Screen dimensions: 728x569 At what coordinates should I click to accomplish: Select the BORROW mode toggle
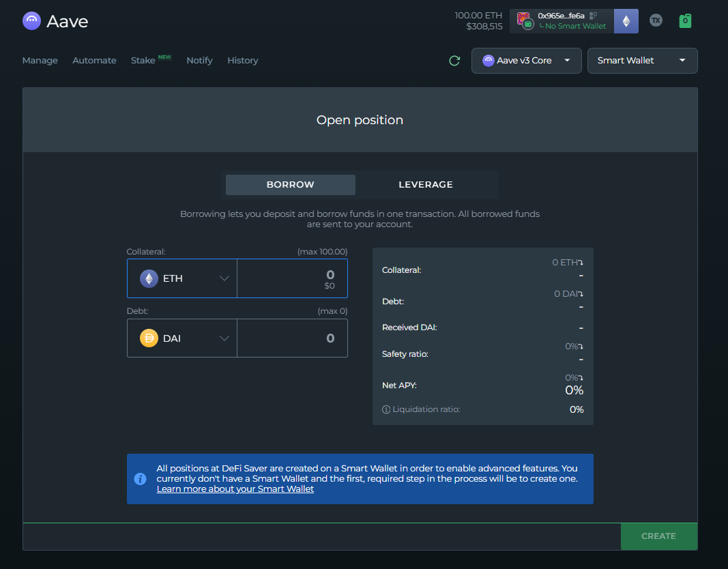click(x=291, y=185)
